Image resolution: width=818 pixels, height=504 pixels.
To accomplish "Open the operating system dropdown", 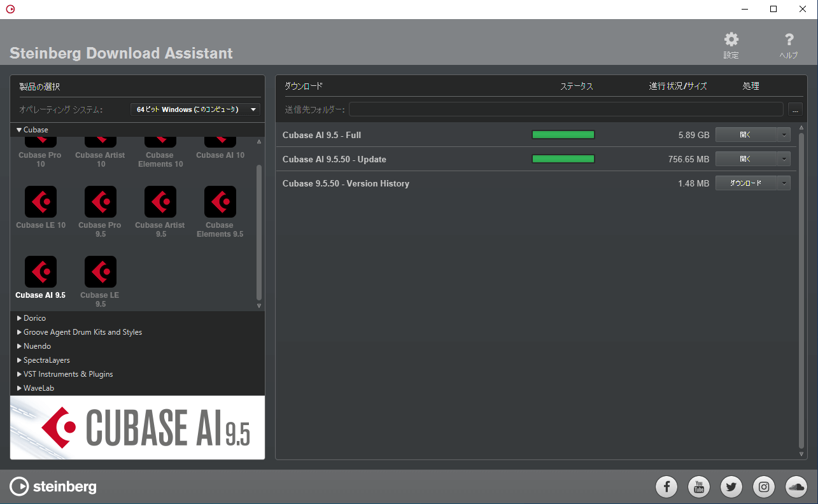I will tap(195, 109).
